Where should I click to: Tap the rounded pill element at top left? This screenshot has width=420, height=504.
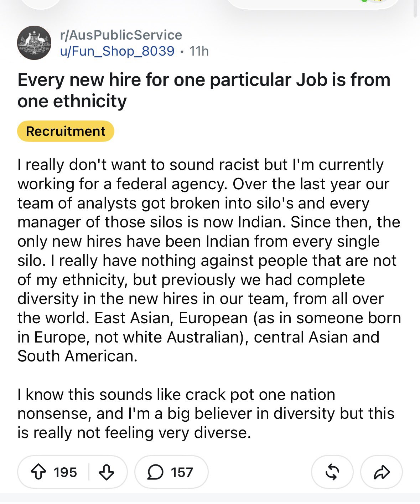point(41,4)
